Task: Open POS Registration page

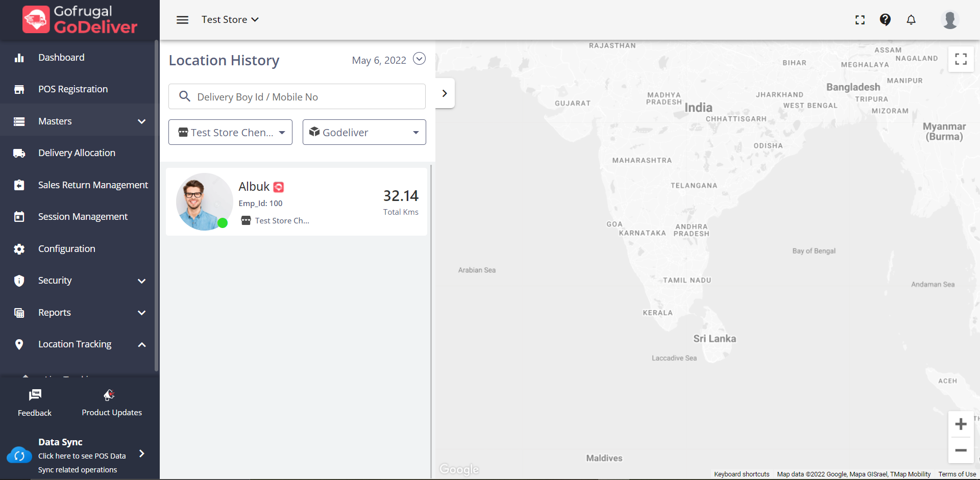Action: coord(73,89)
